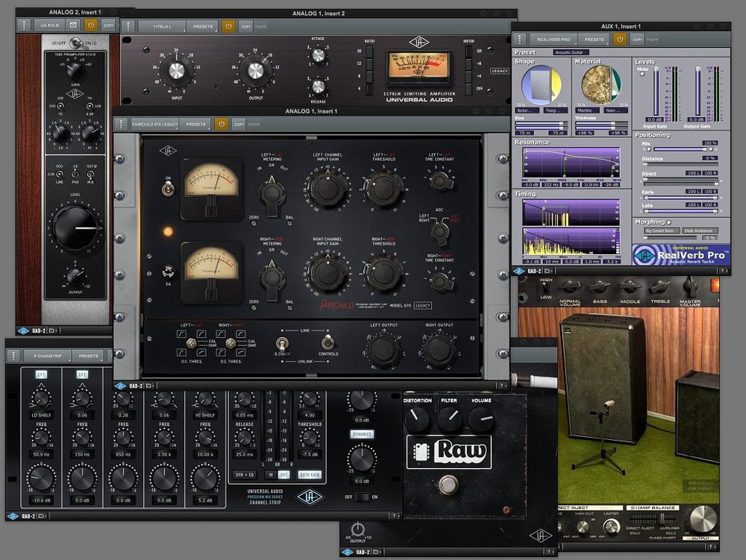The image size is (746, 560).
Task: Open the REALVERB-PRO plugin selector dropdown
Action: (x=554, y=40)
